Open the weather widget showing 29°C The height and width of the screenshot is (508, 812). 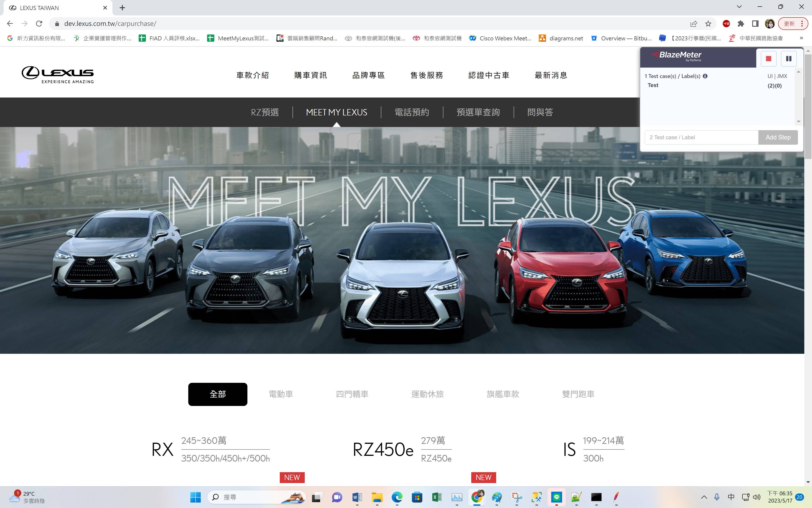click(27, 497)
